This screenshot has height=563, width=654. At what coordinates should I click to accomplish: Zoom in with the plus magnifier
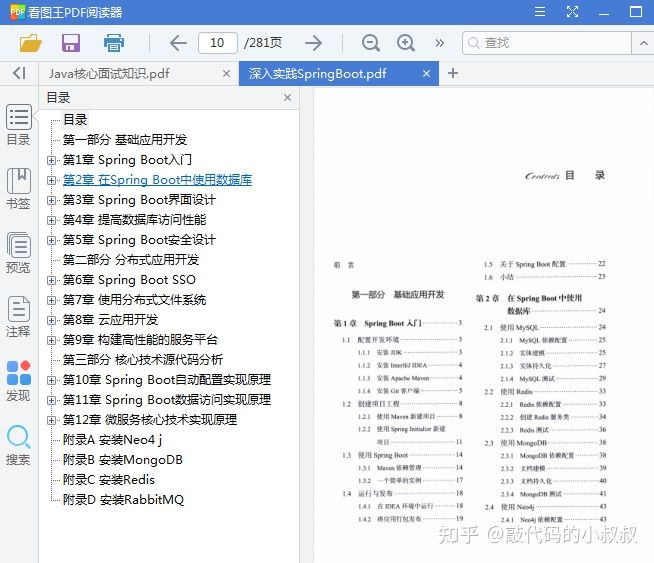(406, 43)
